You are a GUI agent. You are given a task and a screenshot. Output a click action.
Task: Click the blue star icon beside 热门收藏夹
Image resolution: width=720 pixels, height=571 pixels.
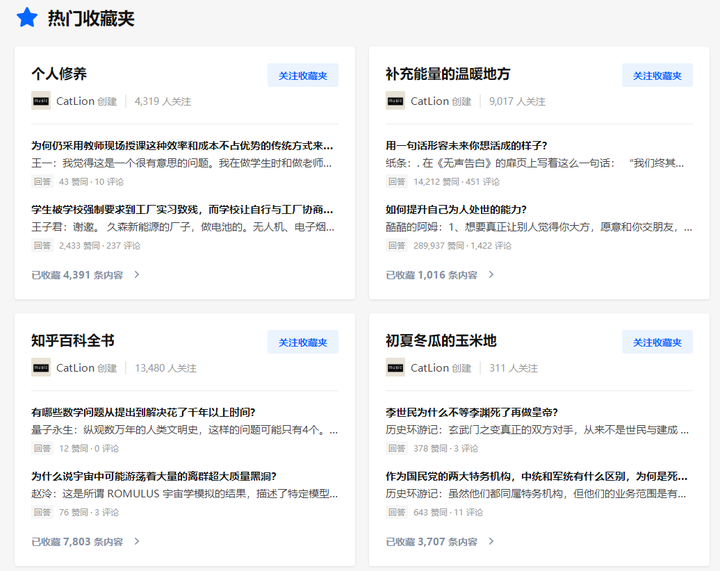tap(27, 17)
